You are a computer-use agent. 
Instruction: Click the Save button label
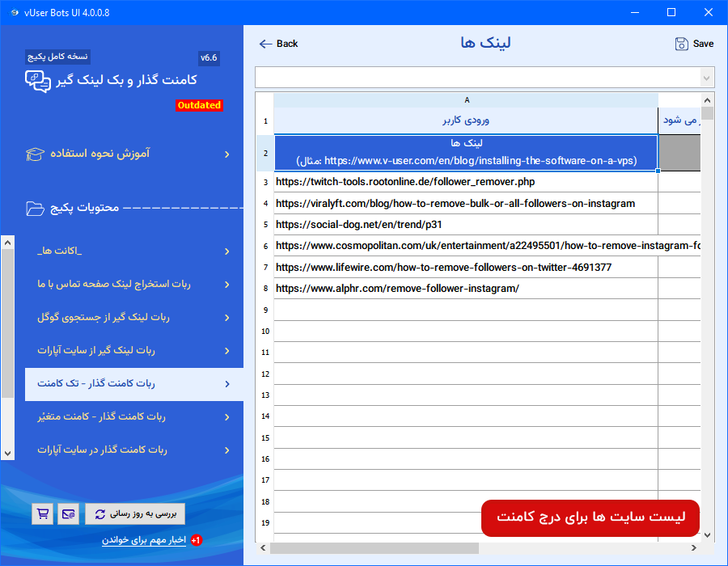coord(703,44)
